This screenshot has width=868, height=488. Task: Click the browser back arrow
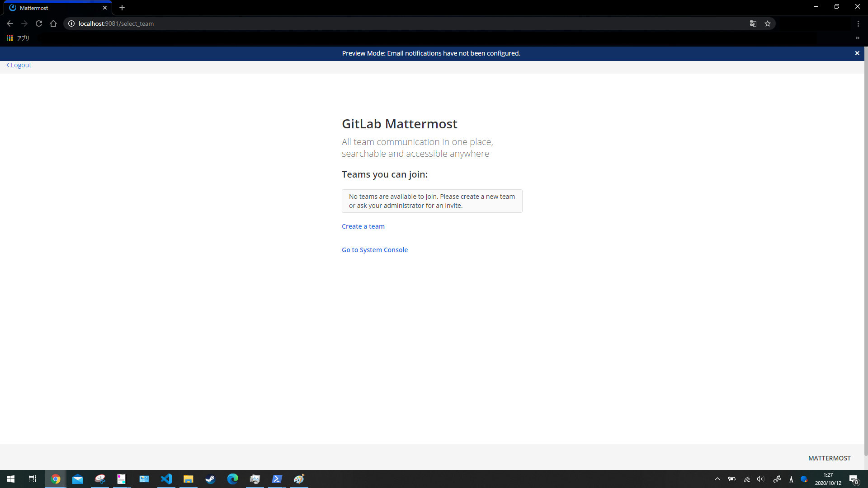[10, 23]
